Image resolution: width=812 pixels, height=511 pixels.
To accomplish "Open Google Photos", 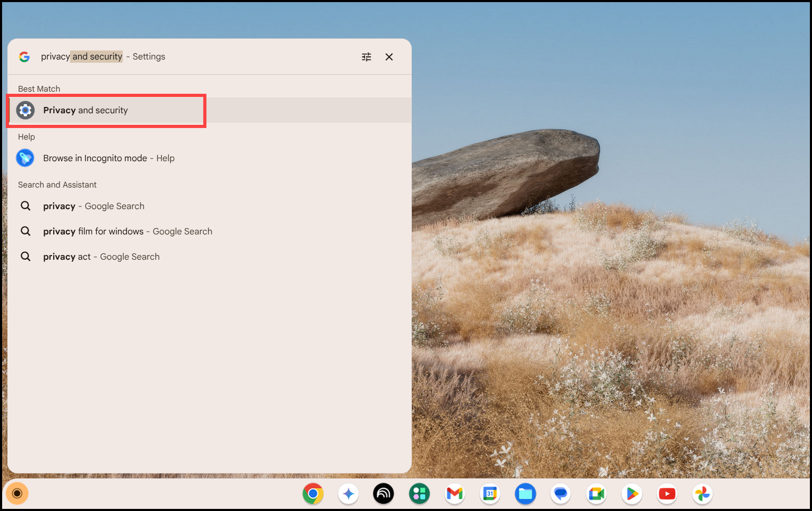I will pyautogui.click(x=702, y=494).
